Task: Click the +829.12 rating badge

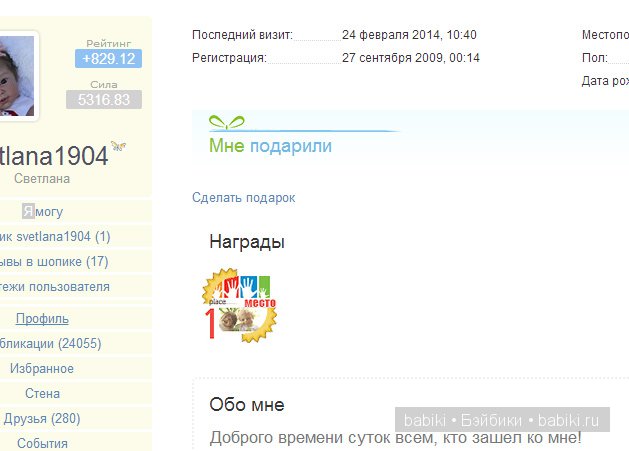Action: 108,59
